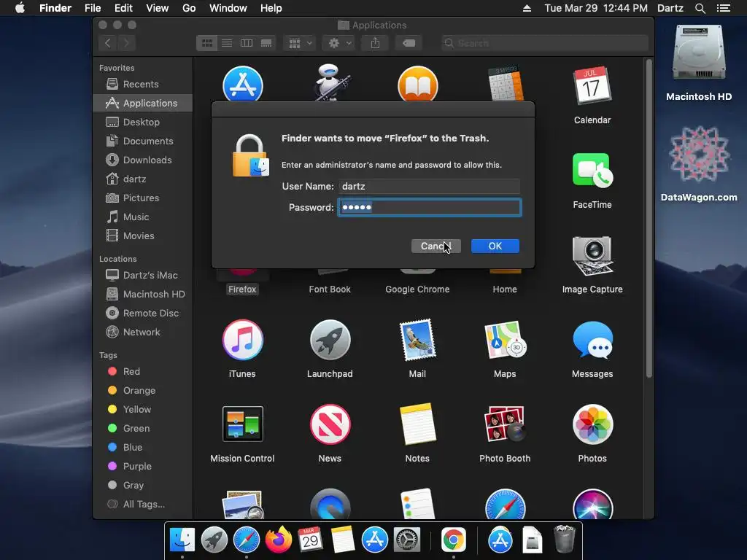Select Recents in the sidebar
747x560 pixels.
point(143,85)
